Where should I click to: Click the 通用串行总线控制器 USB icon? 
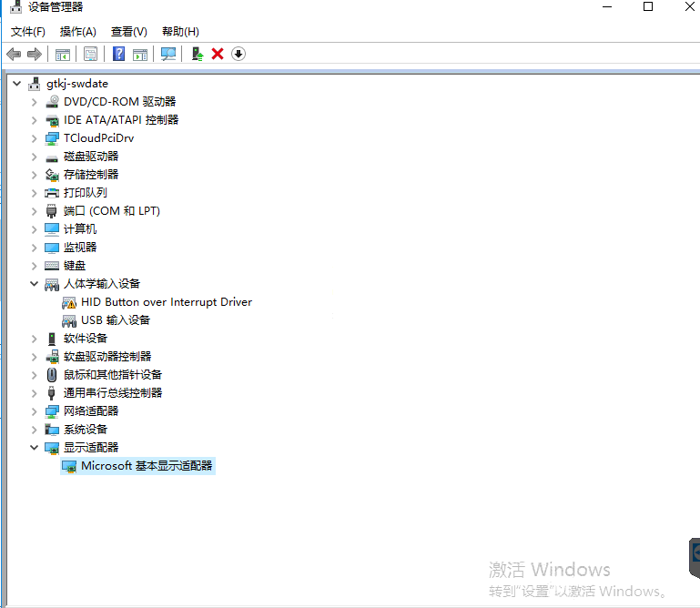51,393
